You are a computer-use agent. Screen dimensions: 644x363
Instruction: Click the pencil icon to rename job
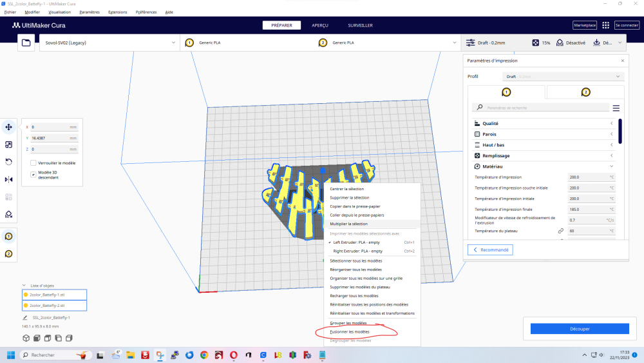tap(25, 317)
